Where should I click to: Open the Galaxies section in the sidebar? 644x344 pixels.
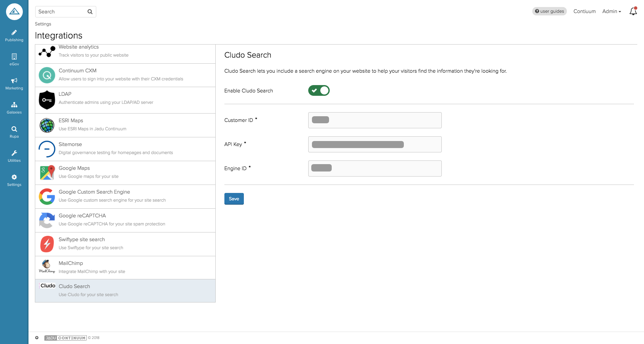pos(14,108)
